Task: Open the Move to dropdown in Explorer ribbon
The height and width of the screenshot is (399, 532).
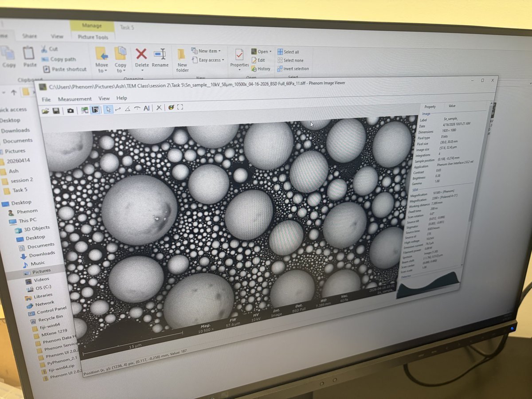Action: 102,59
